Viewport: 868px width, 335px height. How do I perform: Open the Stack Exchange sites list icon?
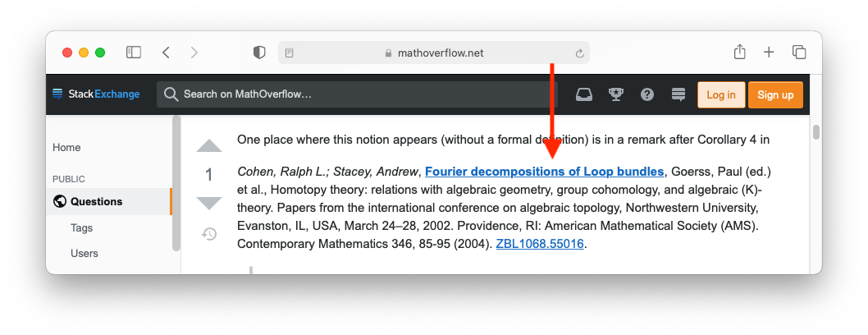[x=678, y=94]
